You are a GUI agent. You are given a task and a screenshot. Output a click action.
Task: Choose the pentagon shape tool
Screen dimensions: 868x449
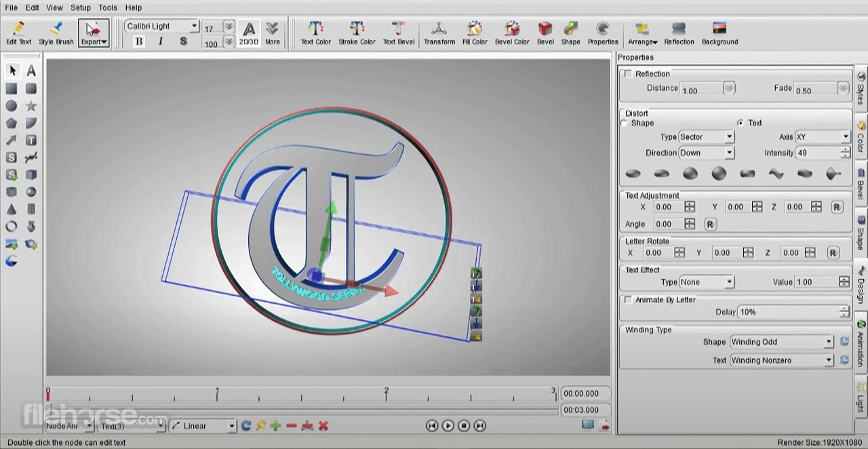coord(12,123)
